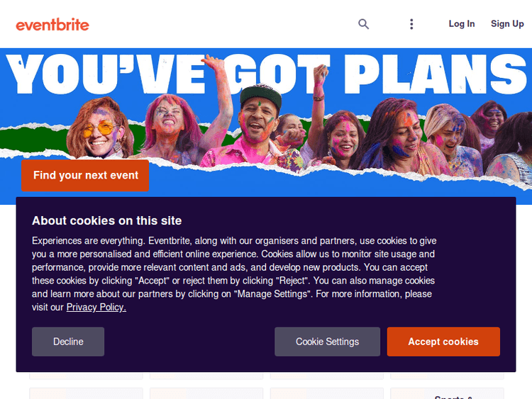Click the cookie description paragraph text

(x=234, y=267)
